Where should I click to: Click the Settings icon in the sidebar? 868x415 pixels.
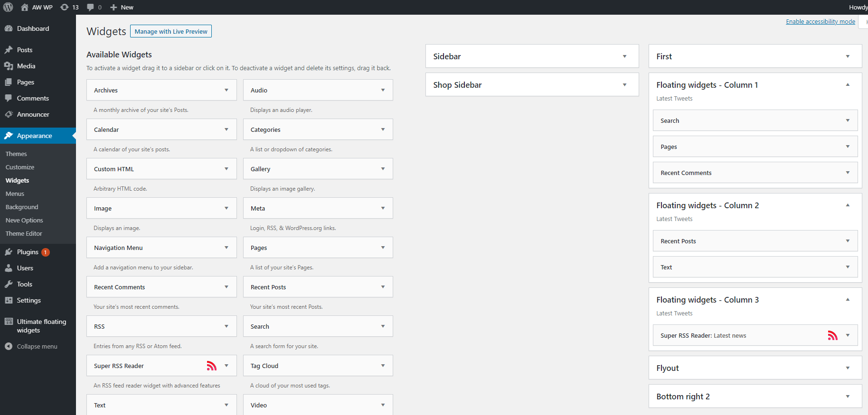click(9, 300)
